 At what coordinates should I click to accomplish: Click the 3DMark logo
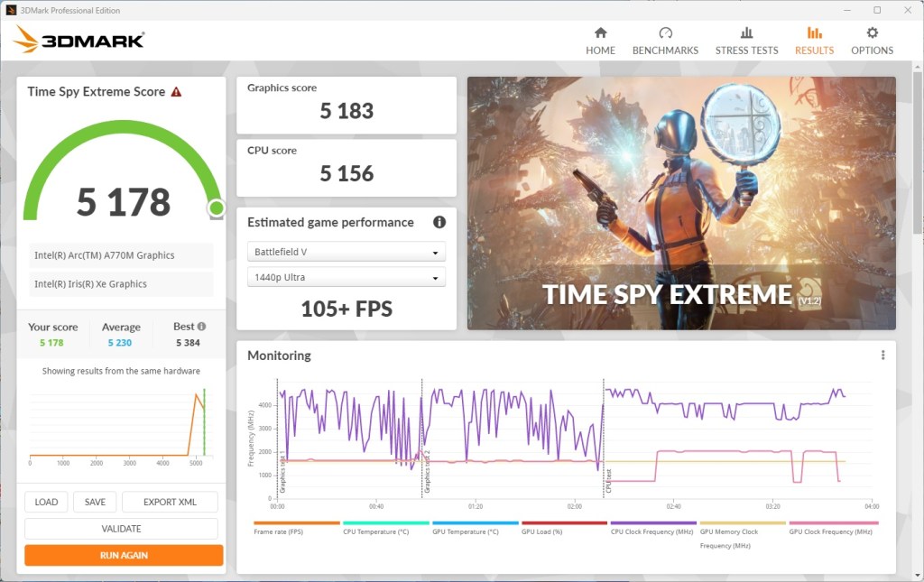(79, 40)
